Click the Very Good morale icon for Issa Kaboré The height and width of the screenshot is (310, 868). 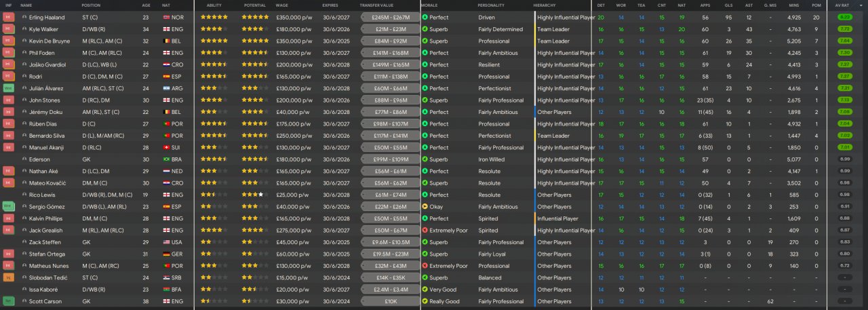tap(425, 290)
